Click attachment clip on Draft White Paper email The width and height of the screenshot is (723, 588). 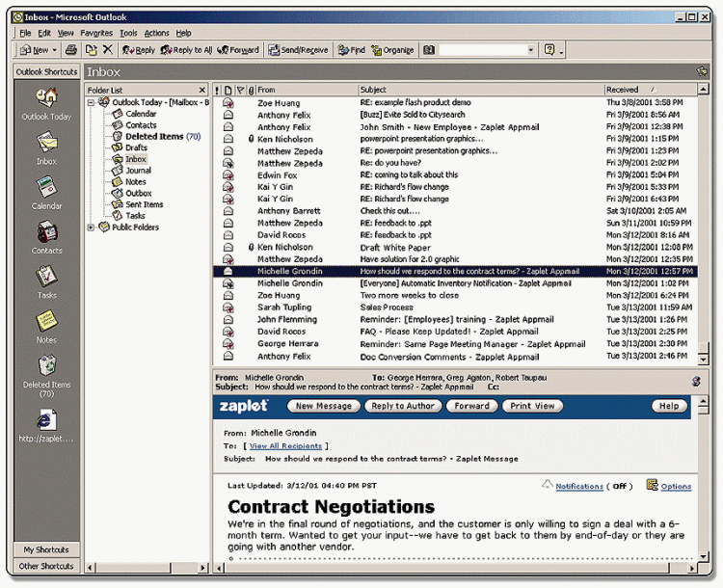click(x=252, y=247)
